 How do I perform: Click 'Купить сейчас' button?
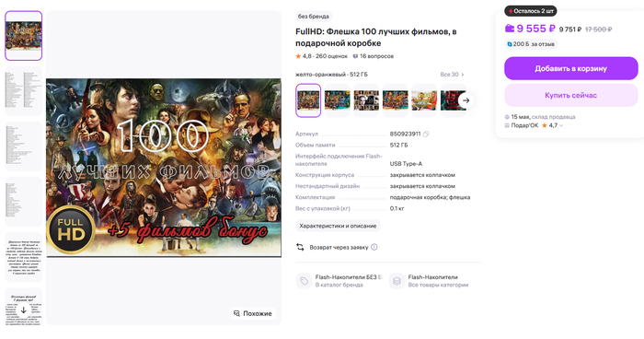point(571,95)
